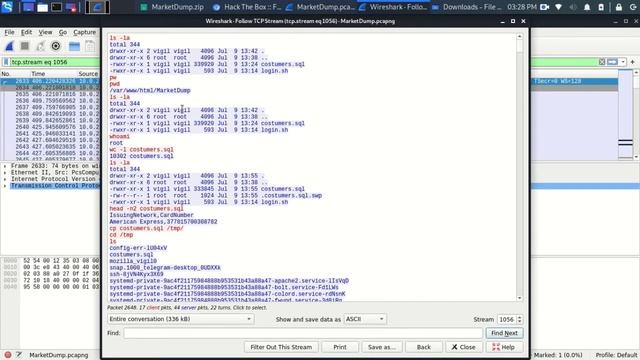Open the ASCII data format dropdown
Image resolution: width=640 pixels, height=360 pixels.
[365, 319]
